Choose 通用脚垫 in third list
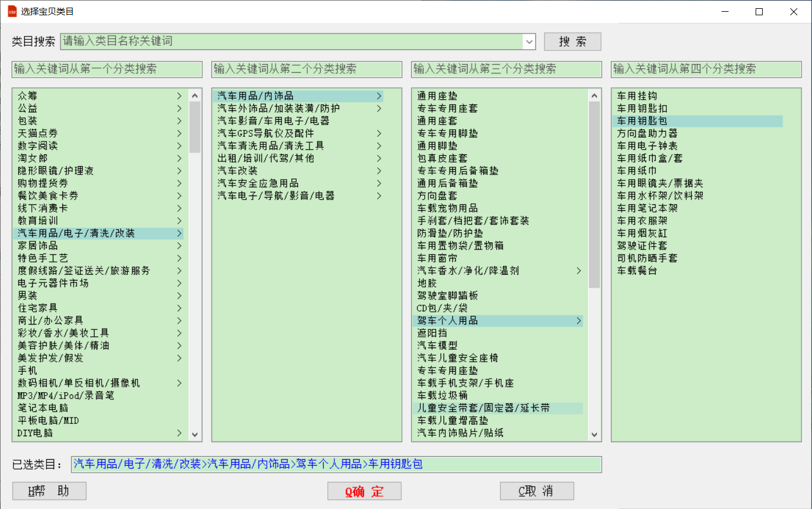The image size is (812, 509). 437,146
